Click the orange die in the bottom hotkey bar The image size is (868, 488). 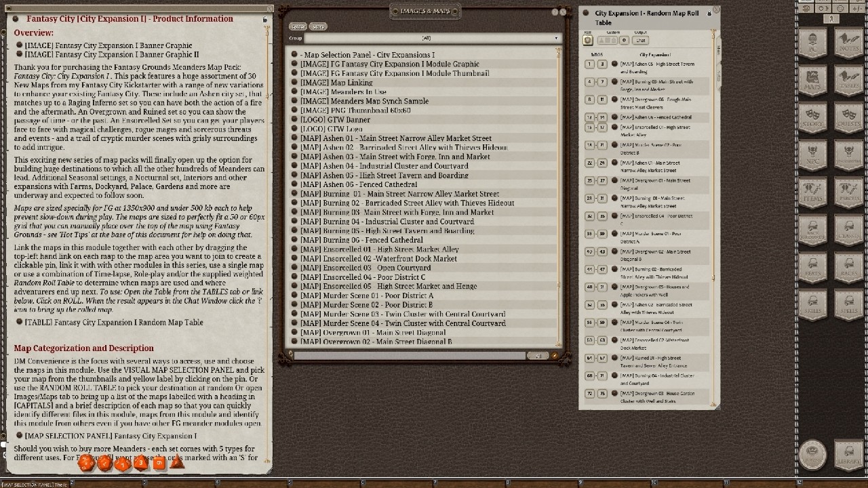(87, 463)
